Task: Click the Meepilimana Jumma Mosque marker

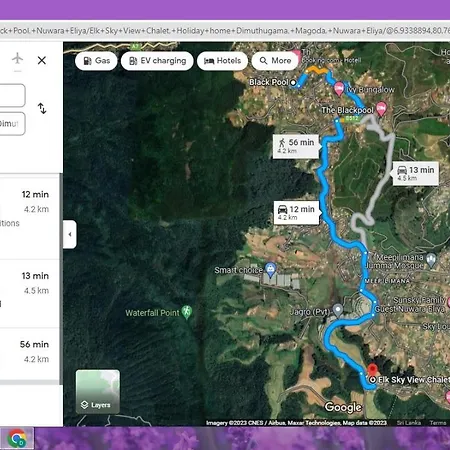Action: click(x=431, y=260)
